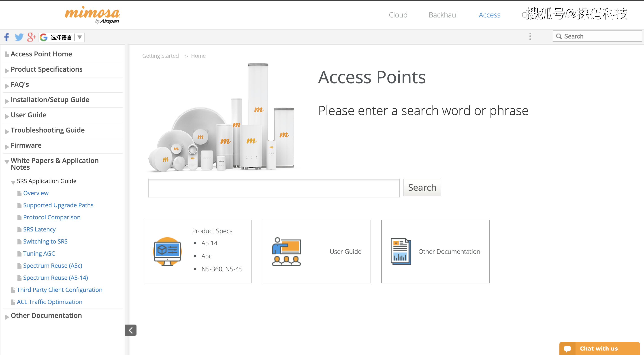Click Getting Started breadcrumb
Image resolution: width=644 pixels, height=355 pixels.
tap(160, 56)
